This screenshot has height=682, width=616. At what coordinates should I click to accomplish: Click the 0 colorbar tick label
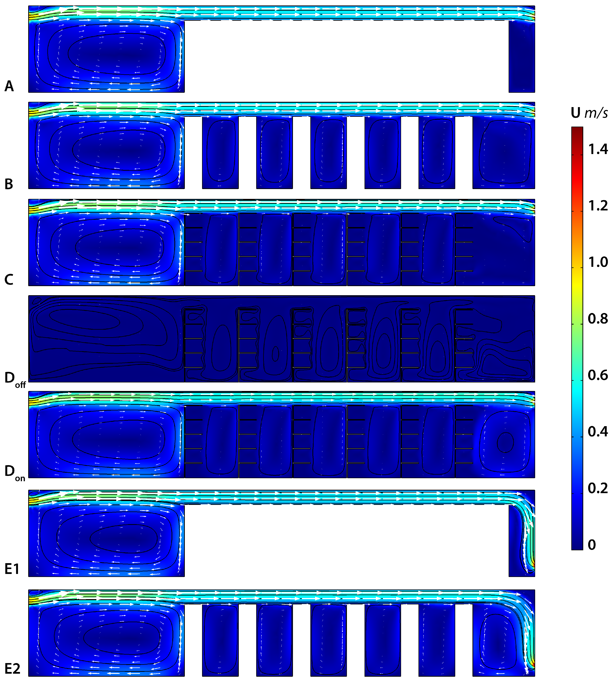point(592,545)
